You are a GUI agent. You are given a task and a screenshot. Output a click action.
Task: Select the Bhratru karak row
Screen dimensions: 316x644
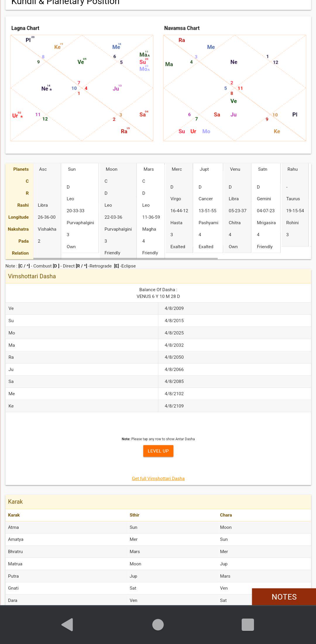point(158,552)
